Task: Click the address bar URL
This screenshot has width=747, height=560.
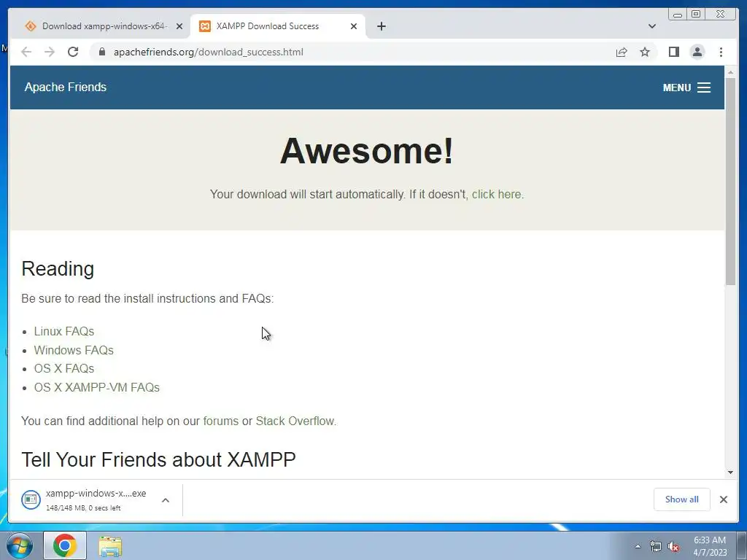Action: click(x=208, y=52)
